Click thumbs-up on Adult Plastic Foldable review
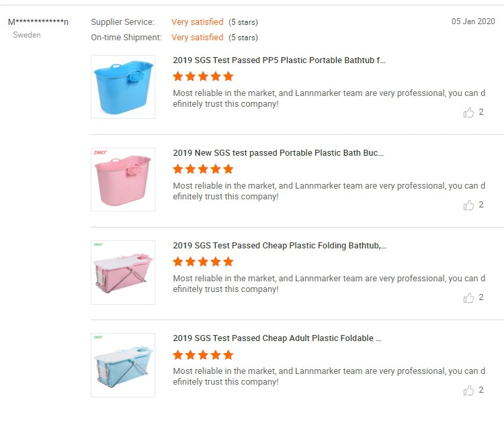The width and height of the screenshot is (504, 431). (x=468, y=390)
